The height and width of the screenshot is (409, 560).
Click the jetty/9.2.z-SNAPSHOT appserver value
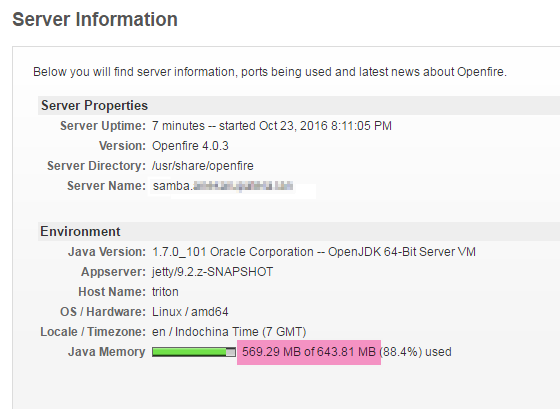pos(212,272)
